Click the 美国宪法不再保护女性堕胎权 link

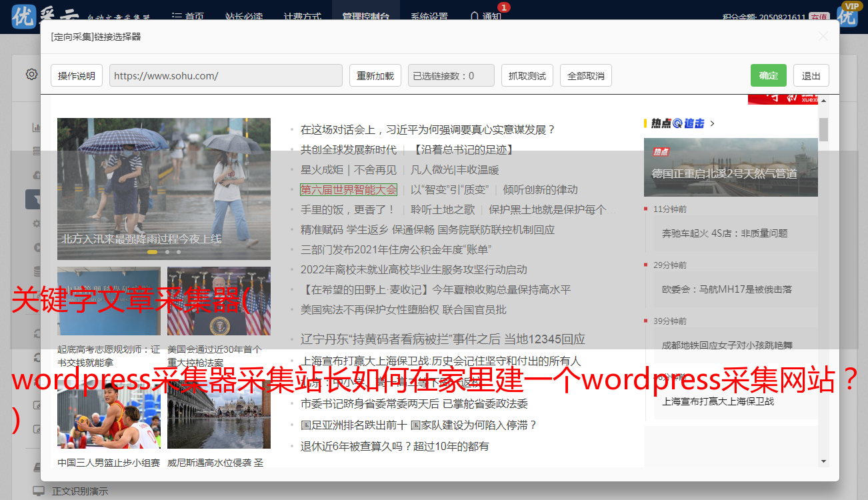(x=403, y=309)
